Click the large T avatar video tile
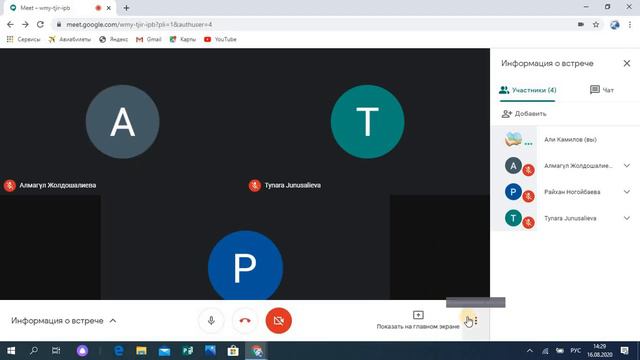The width and height of the screenshot is (640, 360). pos(367,122)
